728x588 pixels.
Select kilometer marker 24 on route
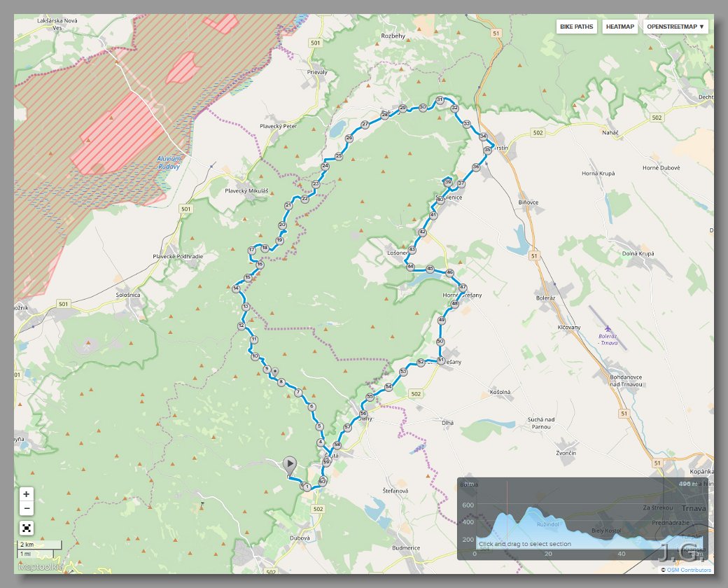(325, 167)
